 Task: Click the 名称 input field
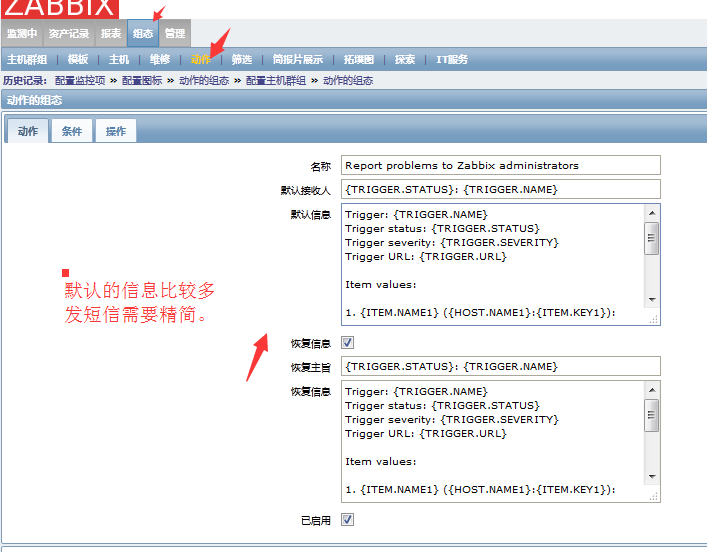(x=500, y=165)
